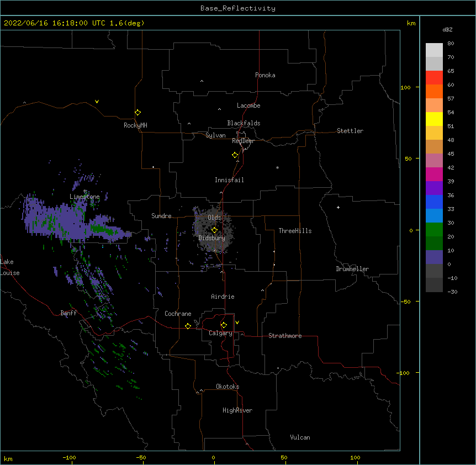Click the HighRiver town label
Image resolution: width=476 pixels, height=465 pixels.
click(x=237, y=410)
